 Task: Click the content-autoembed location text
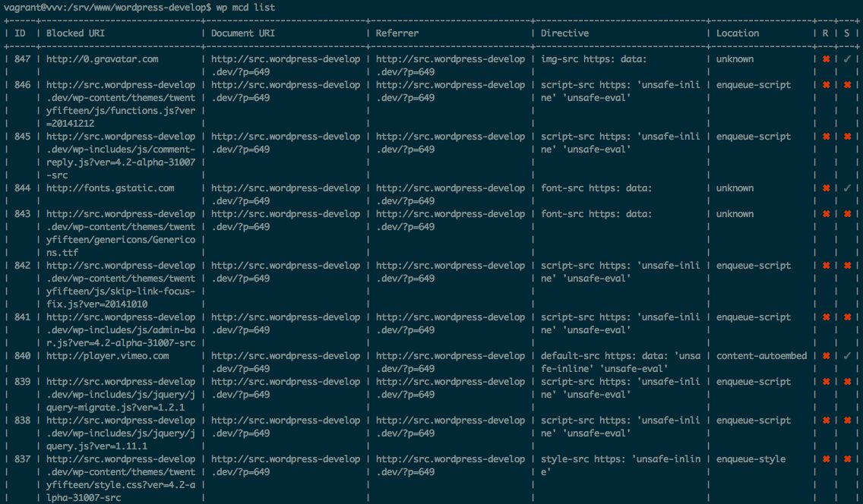click(762, 355)
